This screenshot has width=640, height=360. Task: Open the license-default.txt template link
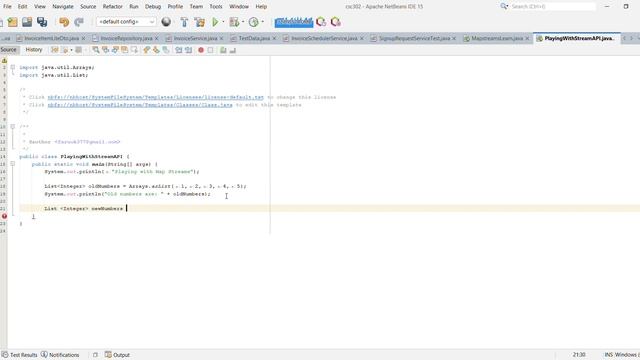coord(156,97)
